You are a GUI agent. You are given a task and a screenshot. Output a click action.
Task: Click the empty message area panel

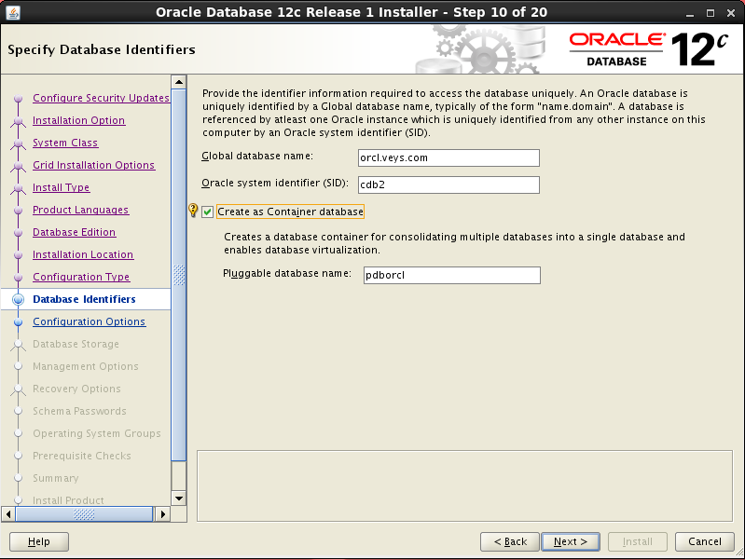click(464, 485)
